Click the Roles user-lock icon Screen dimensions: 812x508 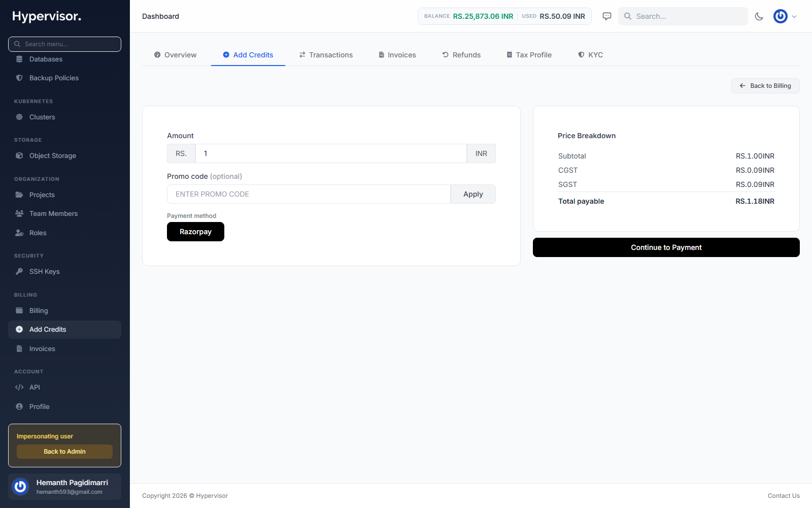tap(19, 233)
